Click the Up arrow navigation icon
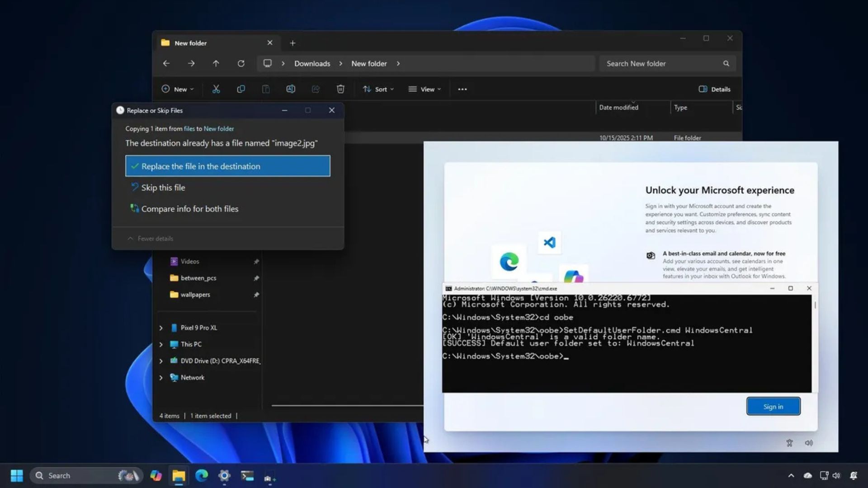868x488 pixels. [216, 64]
